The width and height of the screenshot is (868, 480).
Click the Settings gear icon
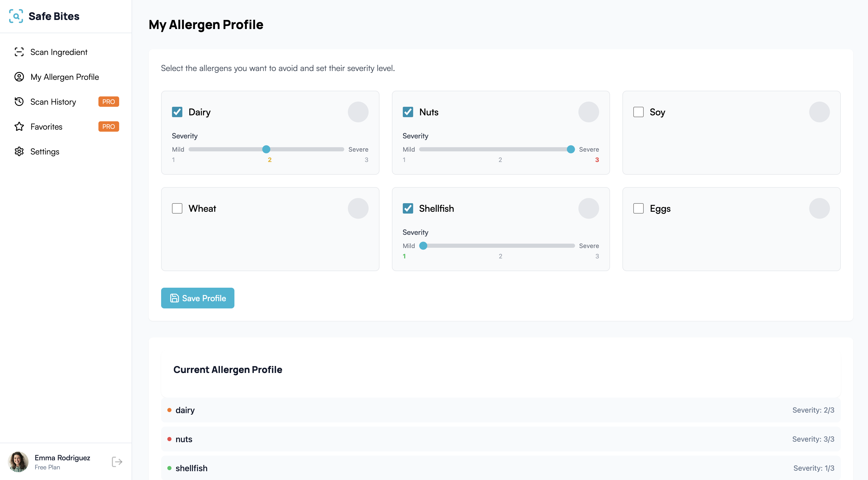coord(19,152)
